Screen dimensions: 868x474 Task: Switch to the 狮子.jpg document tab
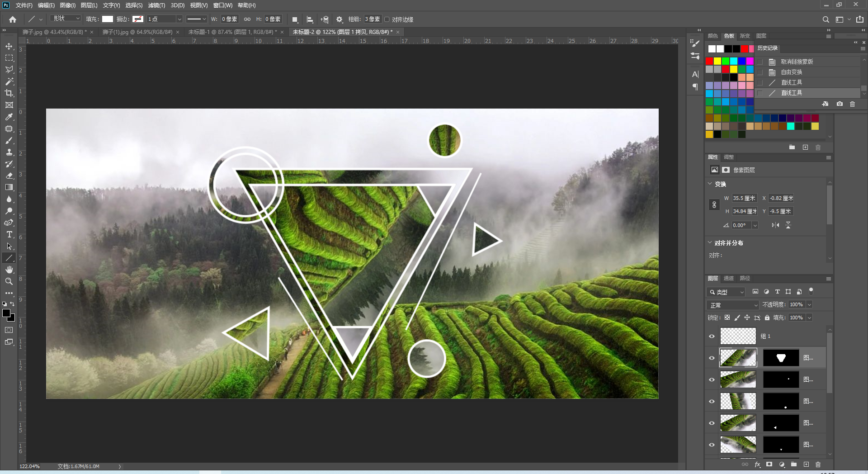53,32
